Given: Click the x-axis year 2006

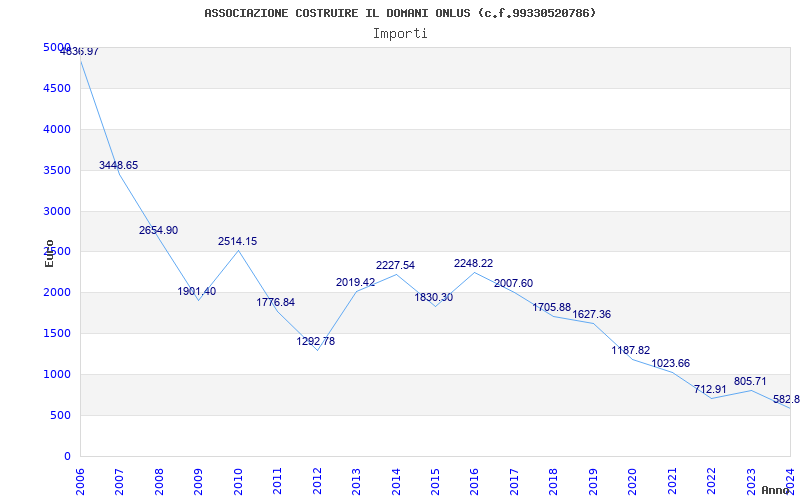Looking at the screenshot, I should pyautogui.click(x=80, y=481).
